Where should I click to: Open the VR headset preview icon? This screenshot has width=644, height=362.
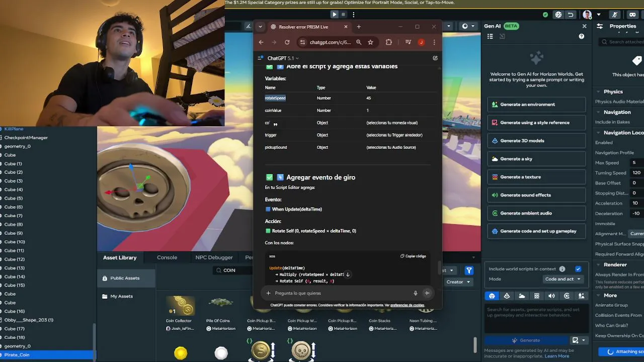click(x=633, y=15)
